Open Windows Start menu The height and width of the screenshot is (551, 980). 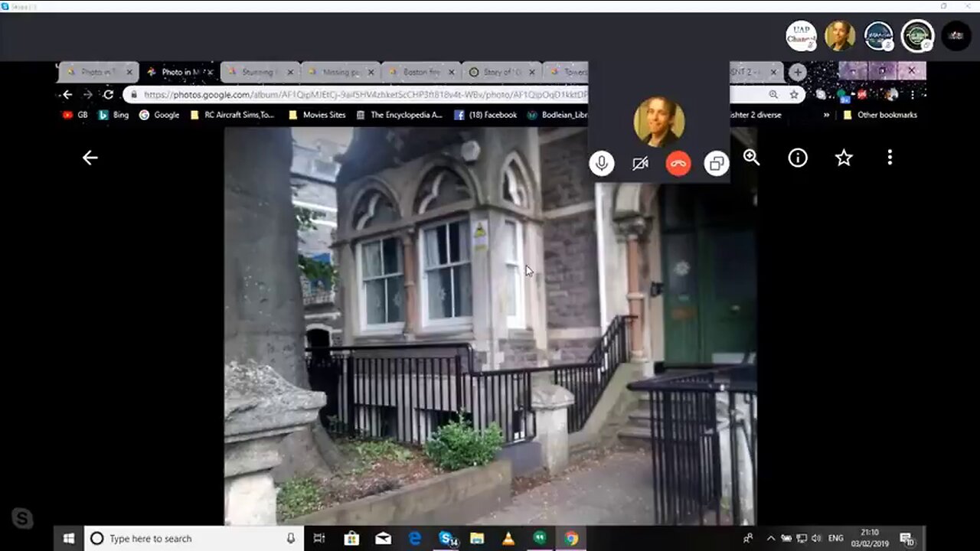click(68, 539)
